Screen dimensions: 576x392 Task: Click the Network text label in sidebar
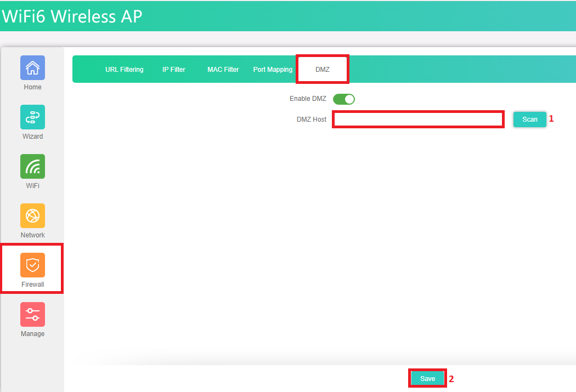(32, 235)
